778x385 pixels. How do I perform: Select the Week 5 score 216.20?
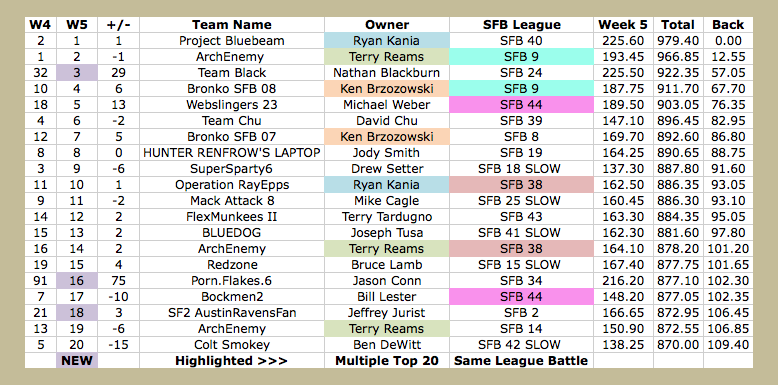coord(623,281)
